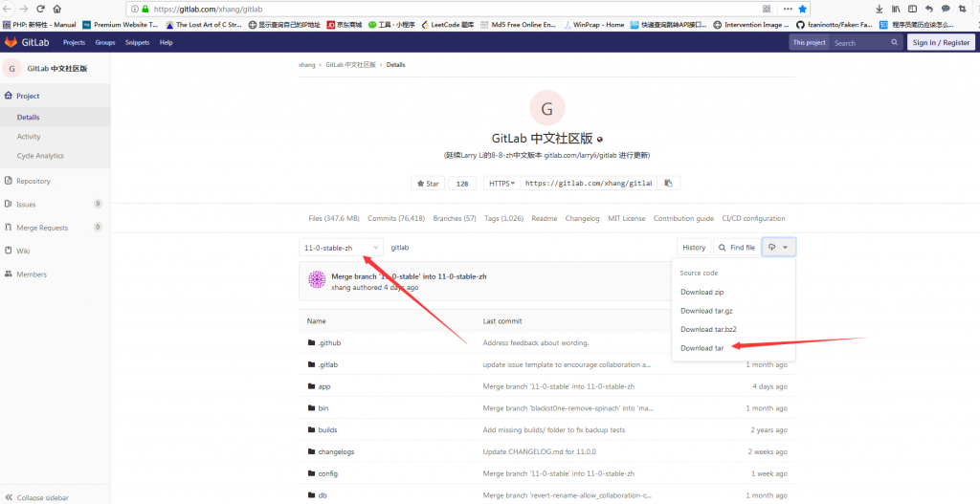980x504 pixels.
Task: Open Groups in GitLab top menu
Action: (x=105, y=42)
